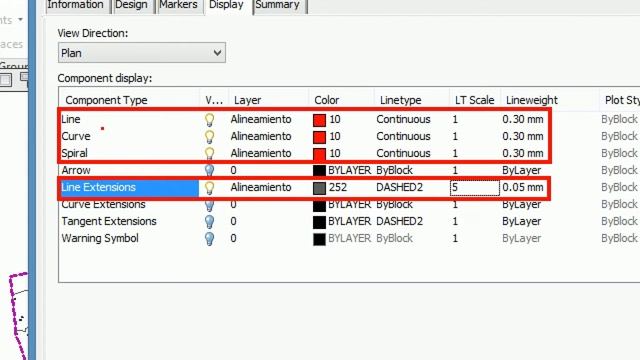Select the Arrow component type row
Viewport: 640px width, 360px height.
pos(76,170)
